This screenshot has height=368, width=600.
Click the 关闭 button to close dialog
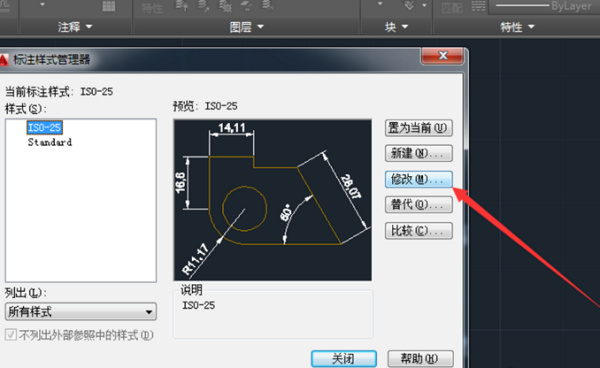point(344,359)
